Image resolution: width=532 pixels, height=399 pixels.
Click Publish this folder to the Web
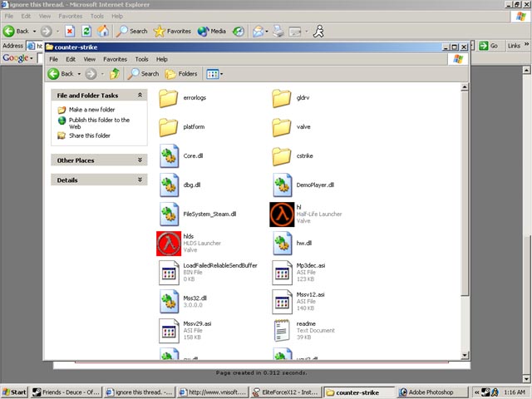tap(99, 123)
